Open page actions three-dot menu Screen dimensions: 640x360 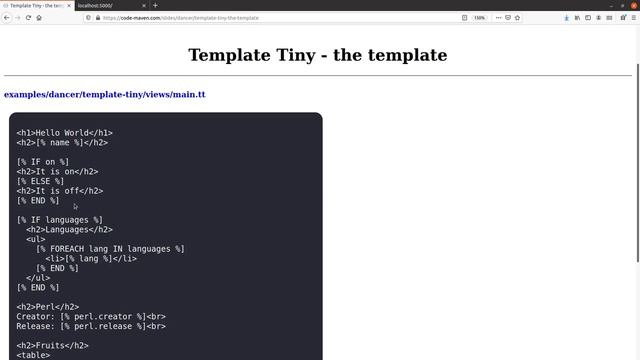(498, 18)
